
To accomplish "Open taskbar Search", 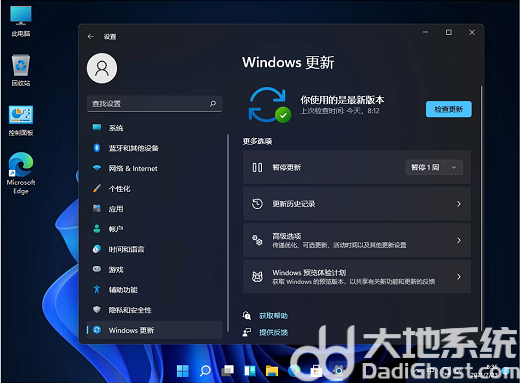I will pyautogui.click(x=205, y=371).
